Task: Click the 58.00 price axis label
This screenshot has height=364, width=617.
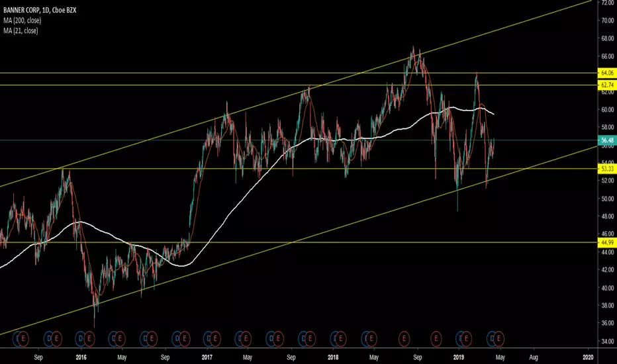Action: point(608,128)
